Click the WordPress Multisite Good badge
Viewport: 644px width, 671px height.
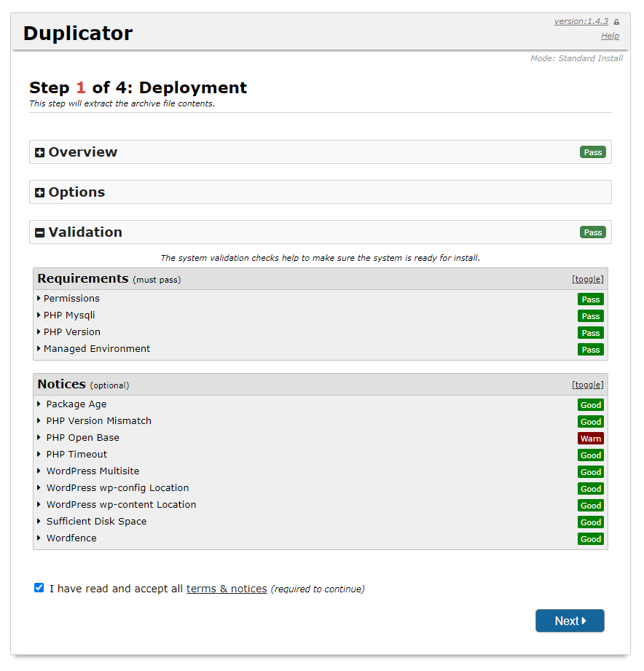pyautogui.click(x=591, y=471)
